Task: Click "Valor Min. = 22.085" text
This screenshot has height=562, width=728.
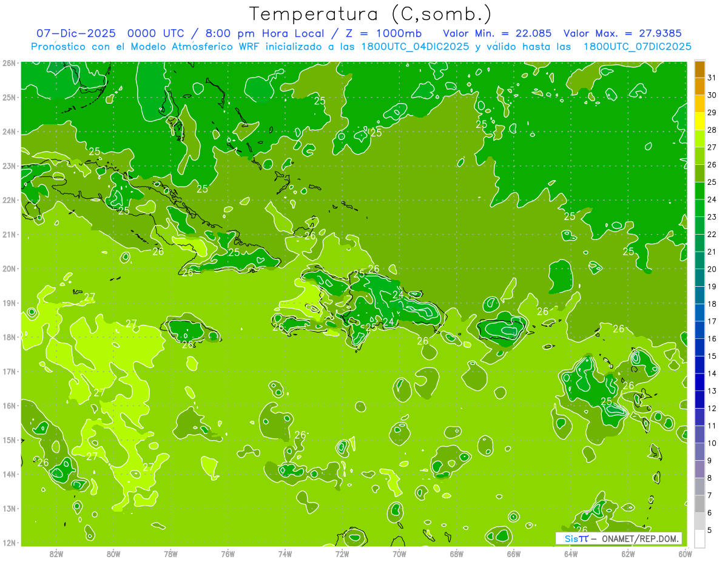Action: 497,33
